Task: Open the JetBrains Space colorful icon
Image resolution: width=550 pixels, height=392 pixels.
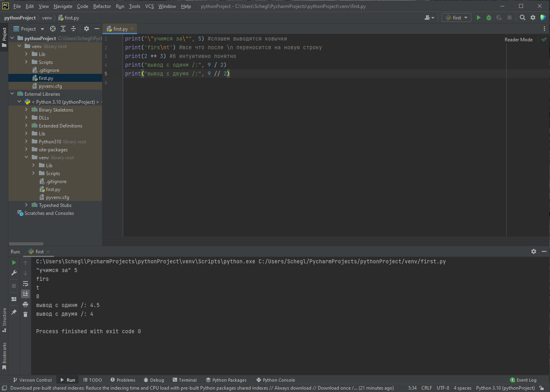Action: 543,17
